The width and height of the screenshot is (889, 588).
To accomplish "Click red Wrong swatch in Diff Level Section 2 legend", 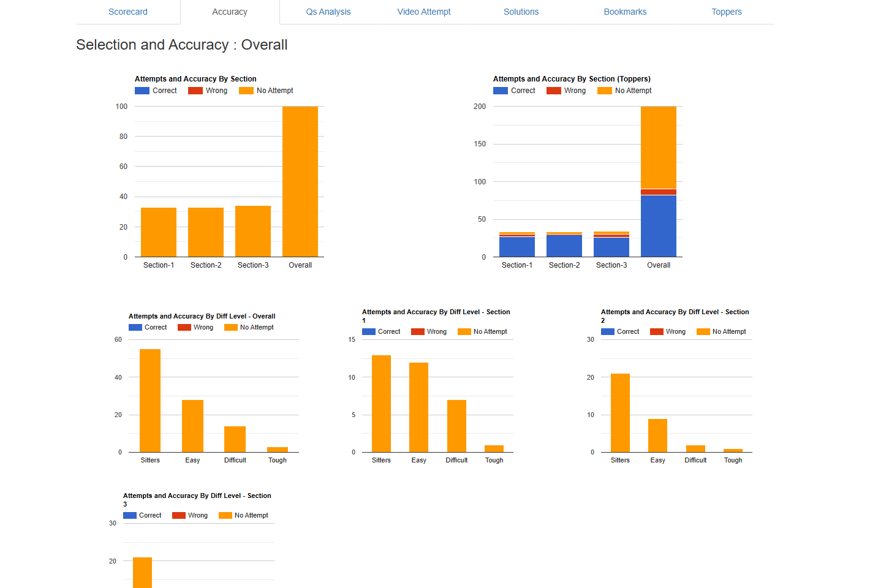I will coord(657,332).
